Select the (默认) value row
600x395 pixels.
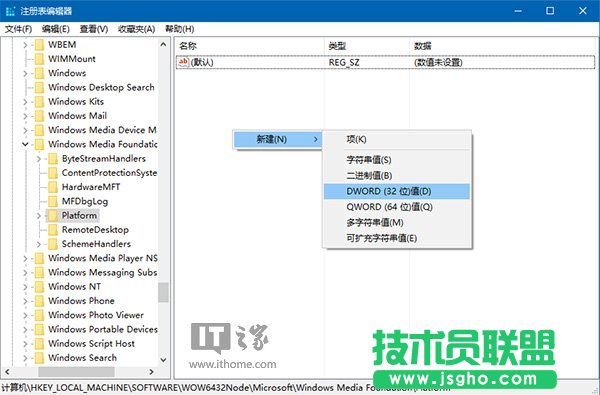tap(386, 62)
